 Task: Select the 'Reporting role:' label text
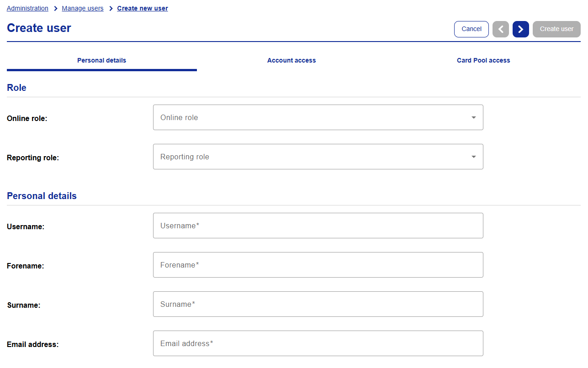coord(33,158)
